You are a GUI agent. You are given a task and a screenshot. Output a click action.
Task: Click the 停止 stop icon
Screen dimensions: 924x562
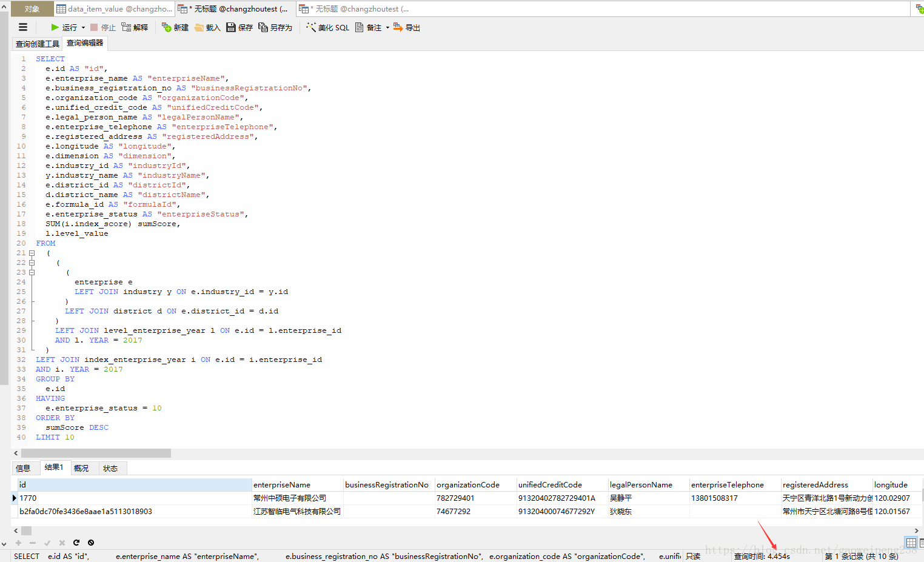(94, 27)
